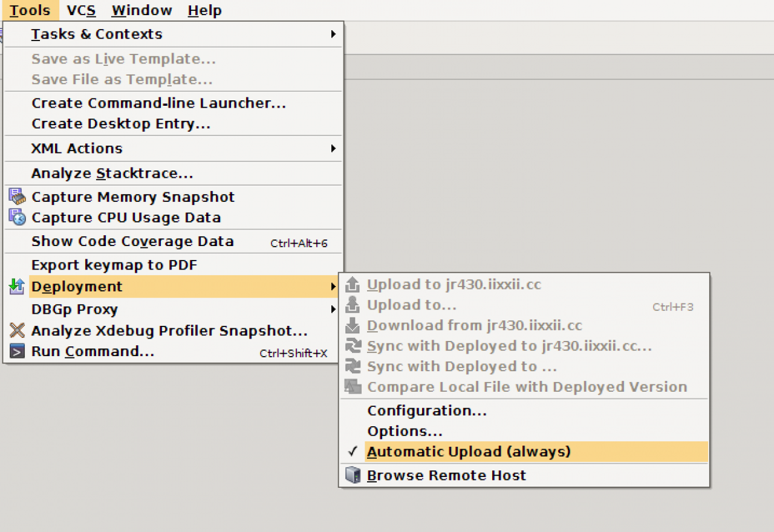
Task: Open the Window menu
Action: (141, 10)
